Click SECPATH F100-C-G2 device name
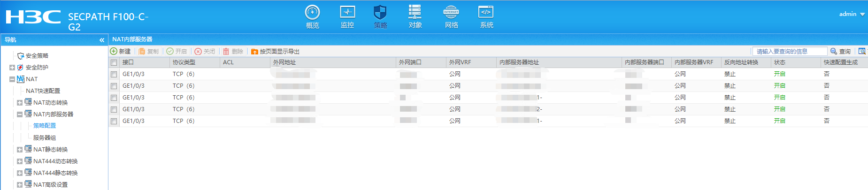Image resolution: width=868 pixels, height=190 pixels. click(108, 22)
